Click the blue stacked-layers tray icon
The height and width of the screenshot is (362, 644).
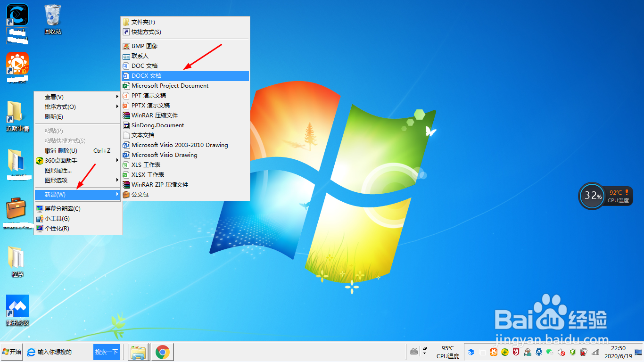coord(471,352)
